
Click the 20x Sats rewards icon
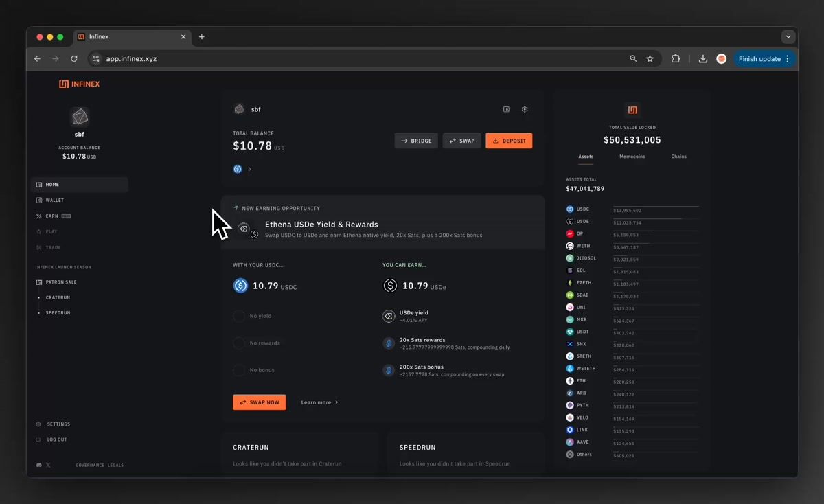pos(389,343)
